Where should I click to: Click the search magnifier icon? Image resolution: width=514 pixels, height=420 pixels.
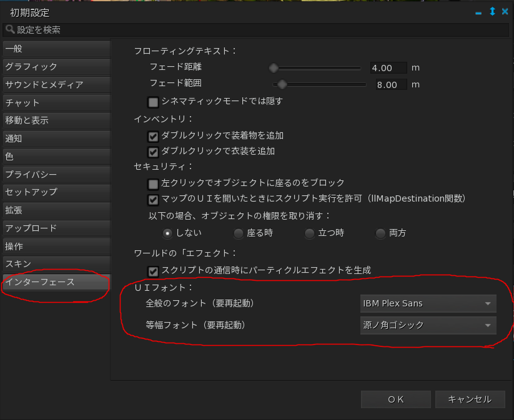[10, 29]
